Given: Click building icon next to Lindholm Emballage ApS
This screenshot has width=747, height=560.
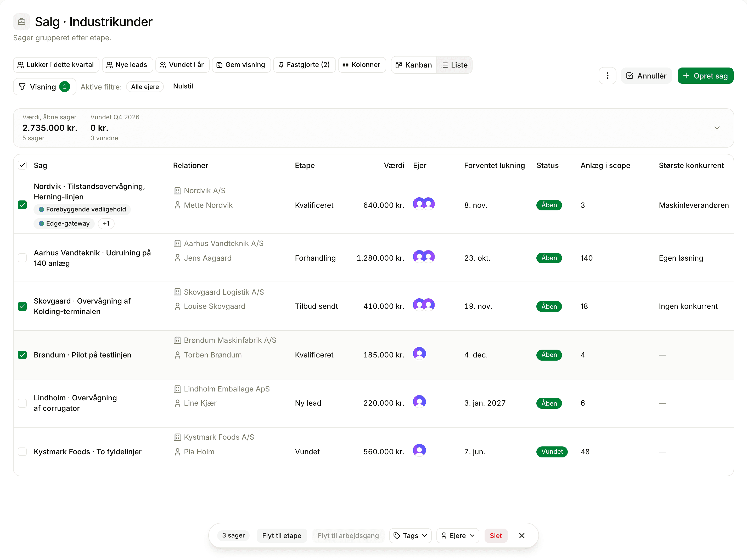Looking at the screenshot, I should click(177, 389).
